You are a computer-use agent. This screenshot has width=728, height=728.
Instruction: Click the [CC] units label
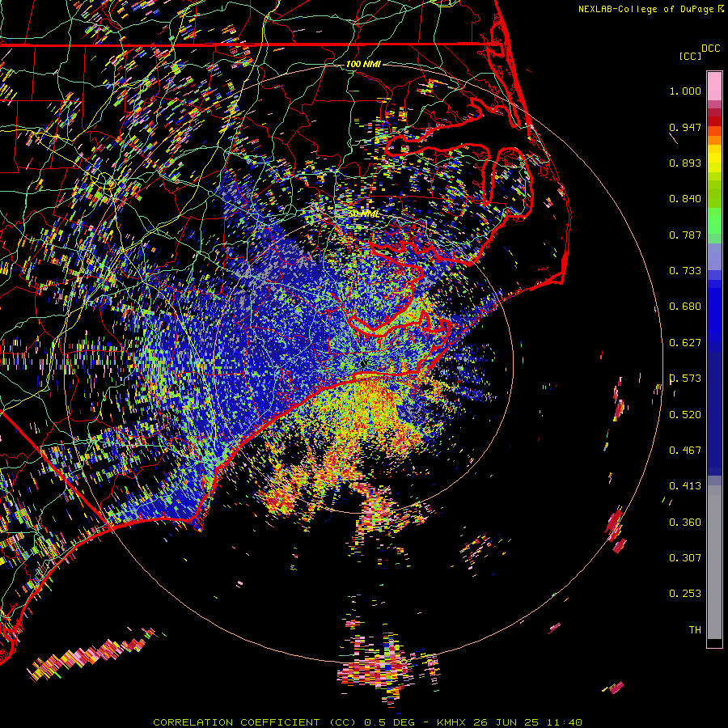690,56
